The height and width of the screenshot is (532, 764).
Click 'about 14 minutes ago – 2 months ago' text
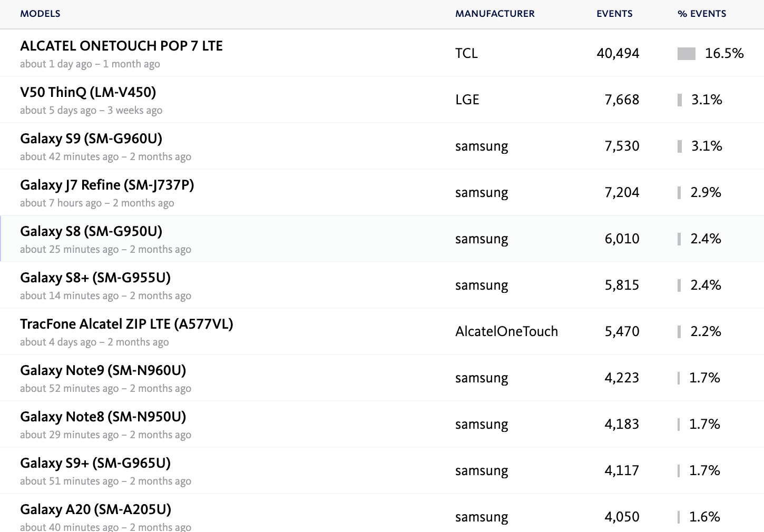click(105, 296)
